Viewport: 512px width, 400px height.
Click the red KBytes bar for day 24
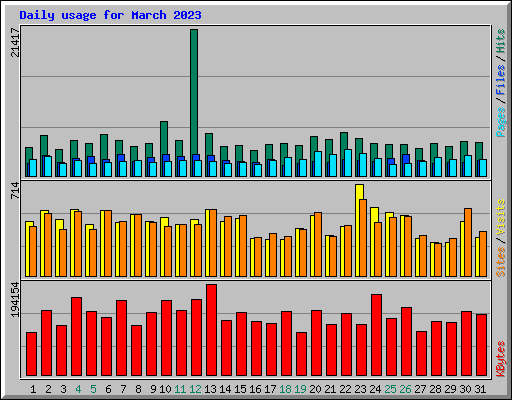click(x=376, y=335)
